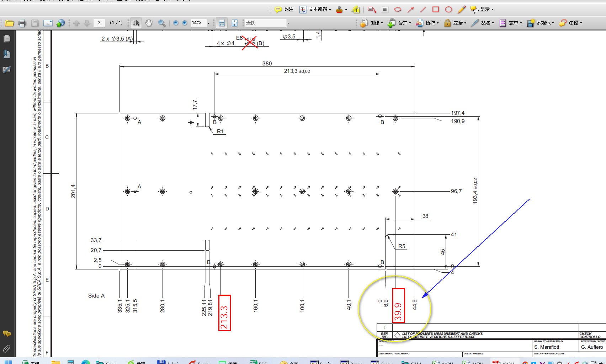This screenshot has height=364, width=606.
Task: Open the 文本编辑 text edits tool
Action: click(x=315, y=9)
